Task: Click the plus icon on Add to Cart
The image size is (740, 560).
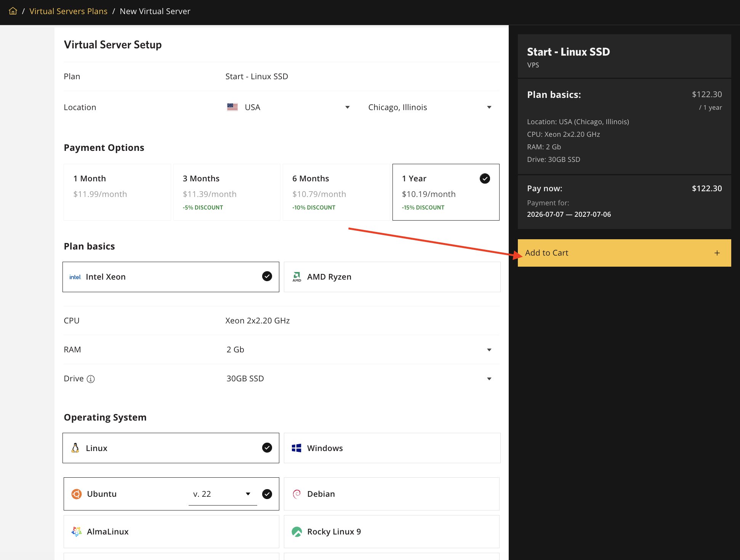Action: tap(717, 253)
